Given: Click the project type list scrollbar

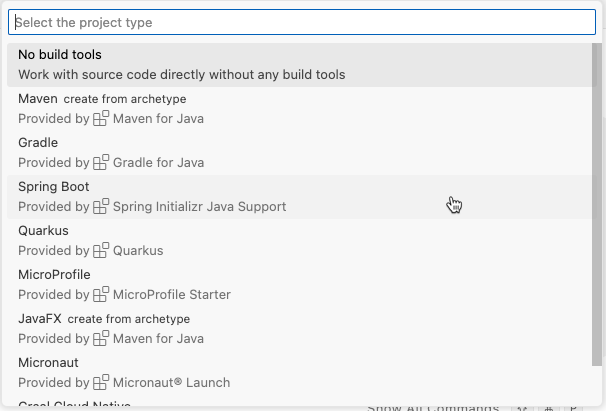Looking at the screenshot, I should pos(597,204).
